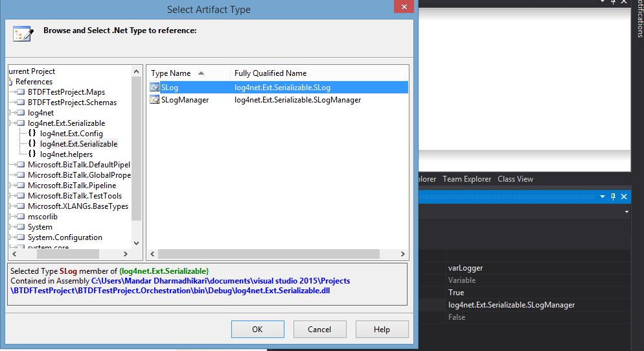Click the log4net.Ext.Config namespace braces icon
Image resolution: width=644 pixels, height=351 pixels.
click(x=32, y=133)
